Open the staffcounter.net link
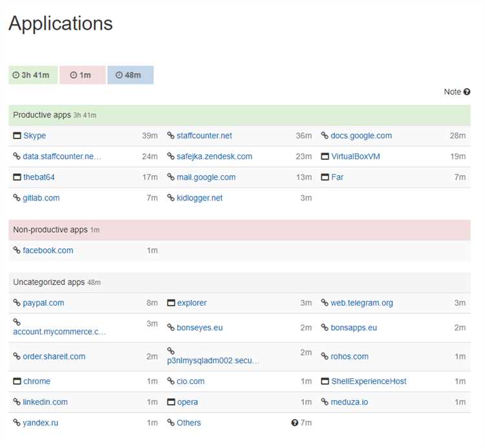This screenshot has height=448, width=485. click(204, 136)
